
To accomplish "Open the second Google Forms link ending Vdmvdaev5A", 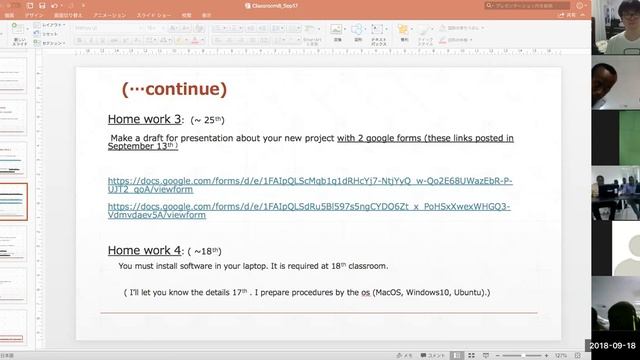I will pos(309,211).
